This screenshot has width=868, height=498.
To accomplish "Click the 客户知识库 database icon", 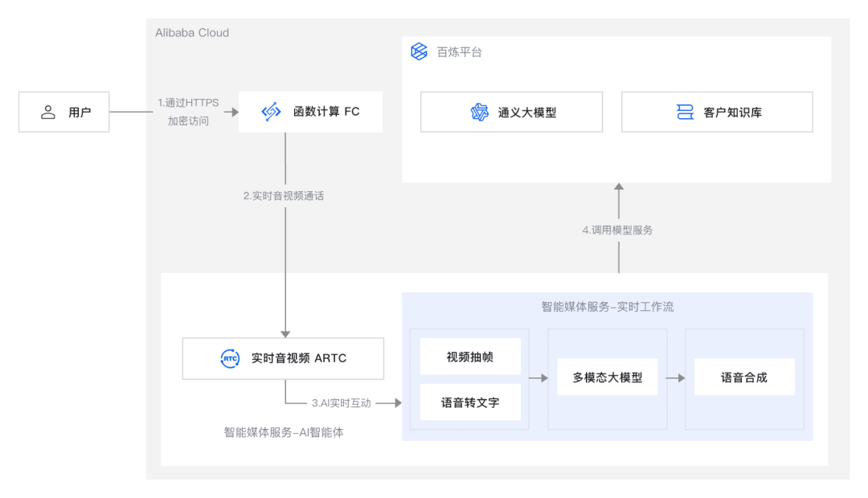I will click(685, 112).
